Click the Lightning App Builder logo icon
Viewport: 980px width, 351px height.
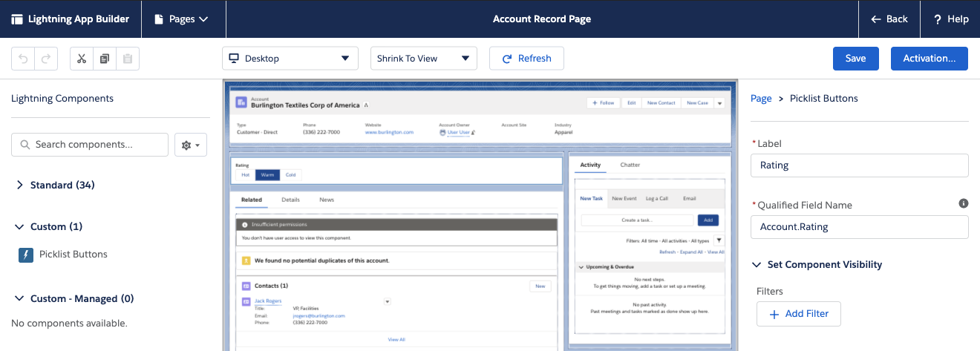(17, 19)
